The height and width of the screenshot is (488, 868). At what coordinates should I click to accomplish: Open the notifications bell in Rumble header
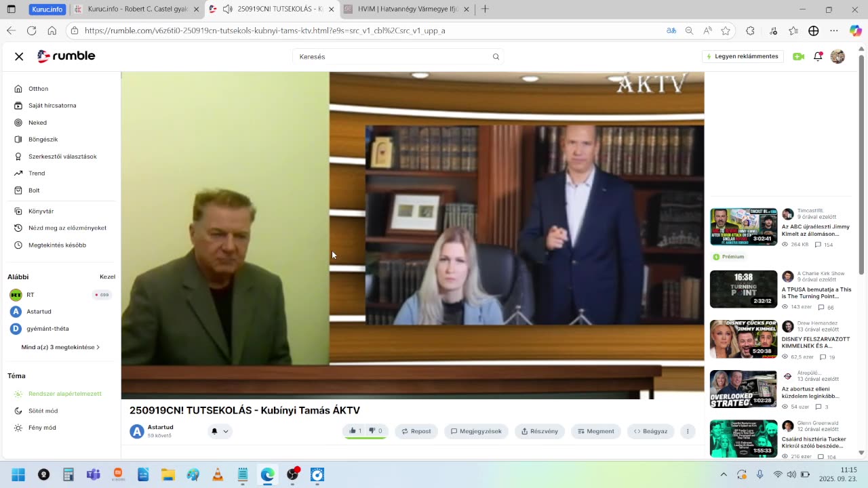click(x=818, y=56)
